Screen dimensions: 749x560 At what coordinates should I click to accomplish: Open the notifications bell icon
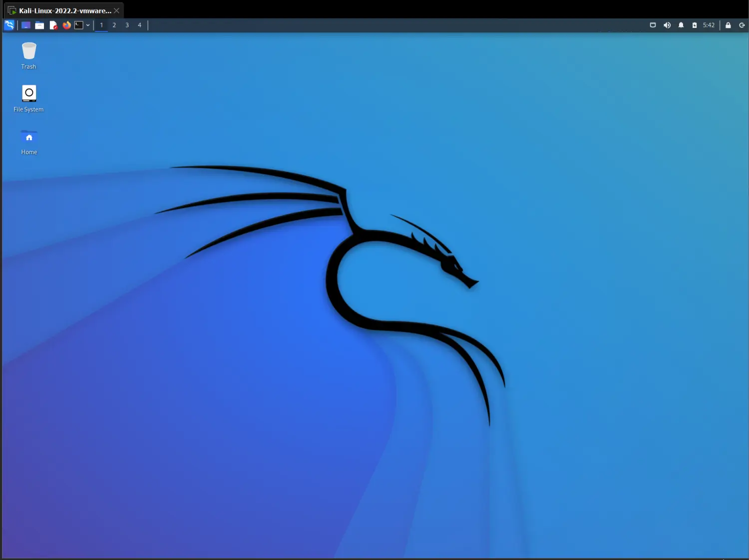[681, 25]
